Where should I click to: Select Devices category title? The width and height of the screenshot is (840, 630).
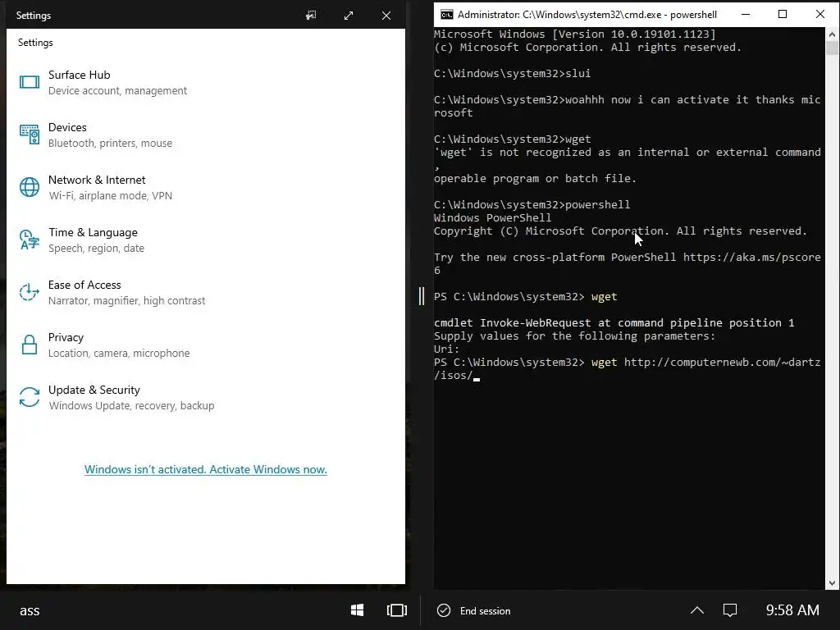pyautogui.click(x=67, y=127)
